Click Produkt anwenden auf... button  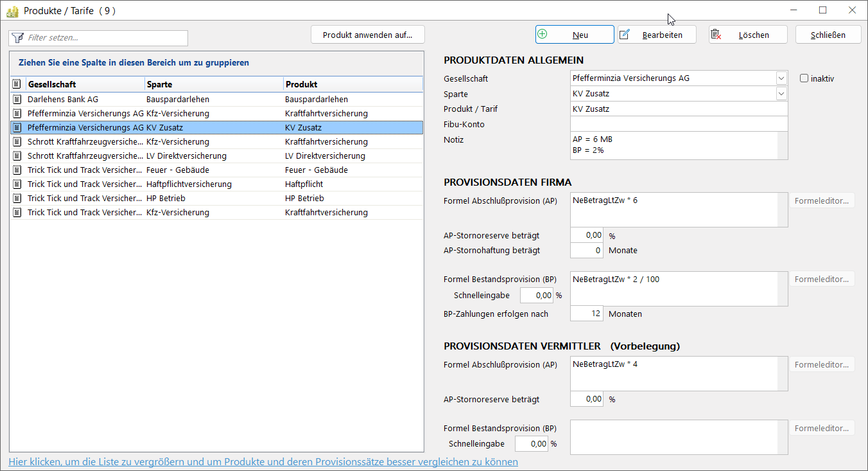pos(367,35)
